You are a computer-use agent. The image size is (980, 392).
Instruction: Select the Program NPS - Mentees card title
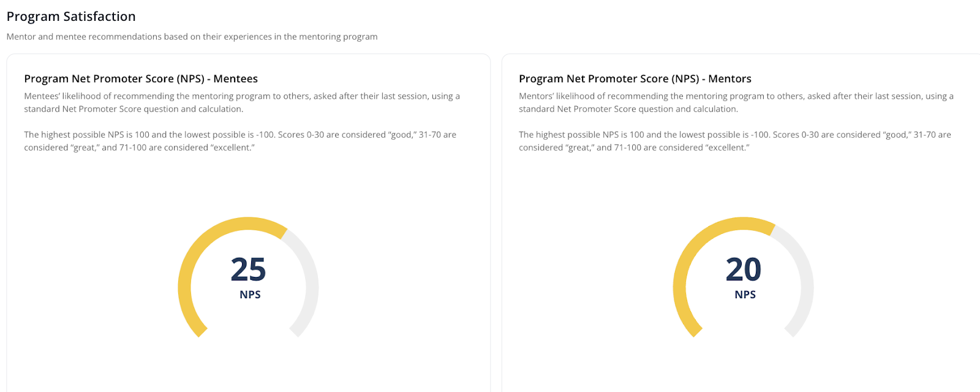[141, 79]
